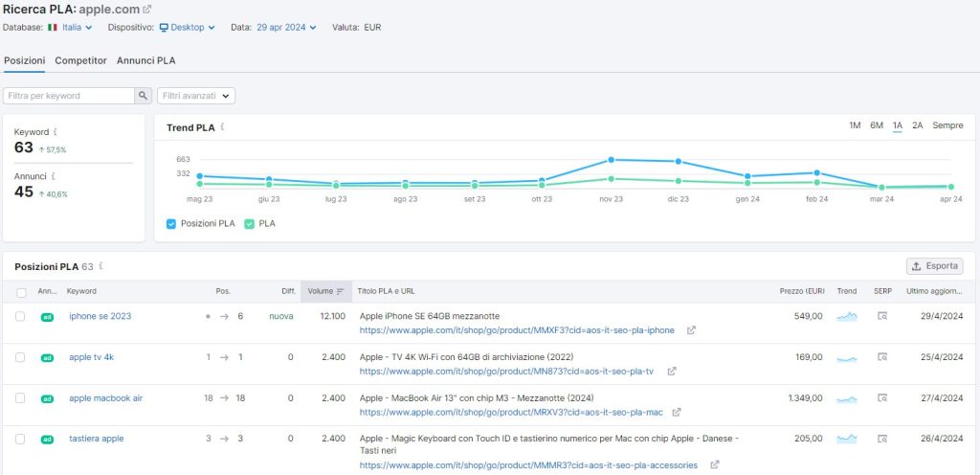Open trend sparkline for tastiera apple
This screenshot has width=980, height=475.
847,439
